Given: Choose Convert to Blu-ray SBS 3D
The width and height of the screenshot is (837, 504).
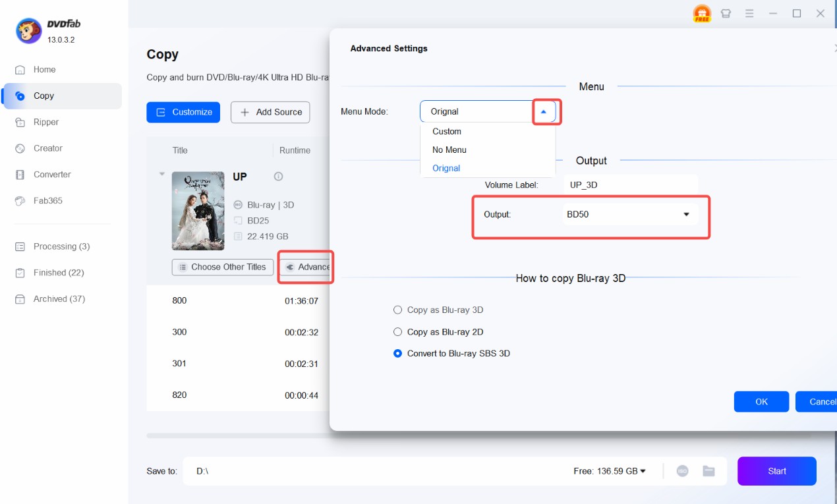Looking at the screenshot, I should (397, 354).
